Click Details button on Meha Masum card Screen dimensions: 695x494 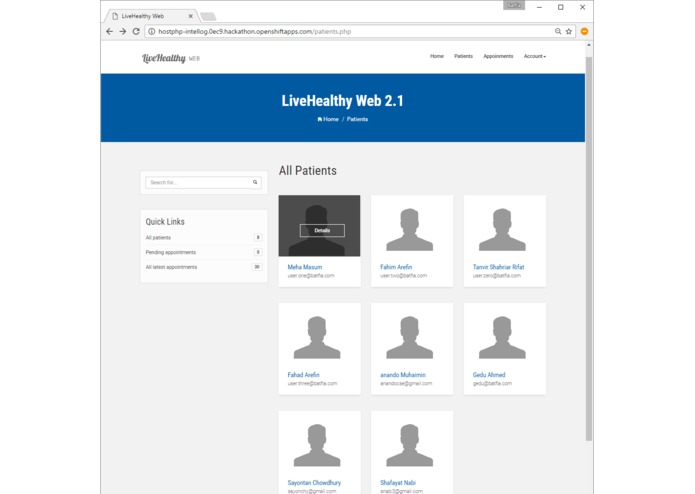tap(322, 230)
